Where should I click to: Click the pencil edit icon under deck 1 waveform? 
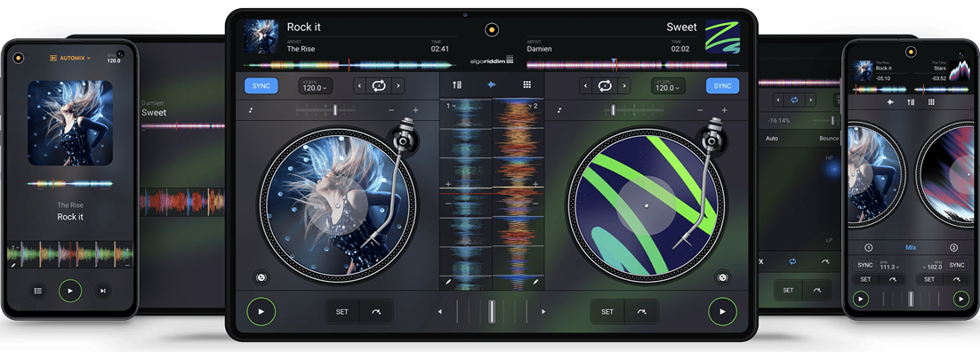pos(448,283)
